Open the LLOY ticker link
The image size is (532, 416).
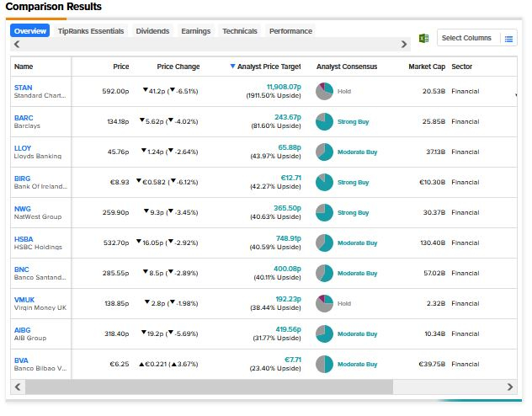(x=23, y=148)
